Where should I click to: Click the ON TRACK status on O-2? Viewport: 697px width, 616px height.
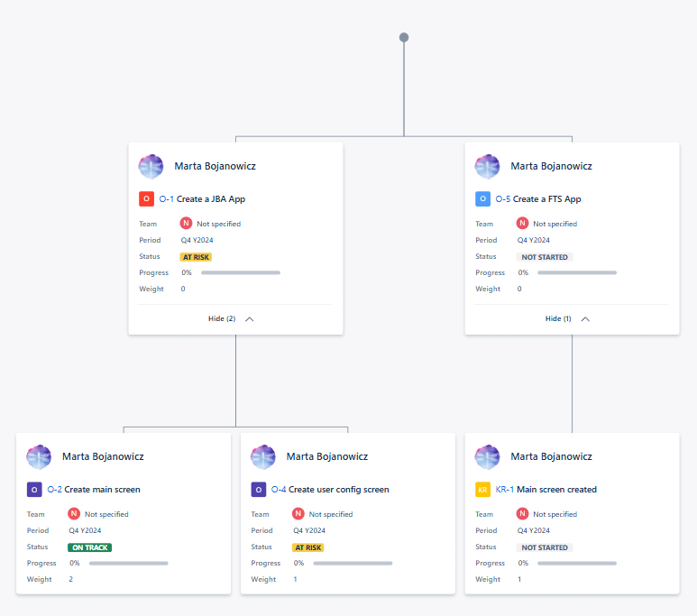[x=89, y=547]
